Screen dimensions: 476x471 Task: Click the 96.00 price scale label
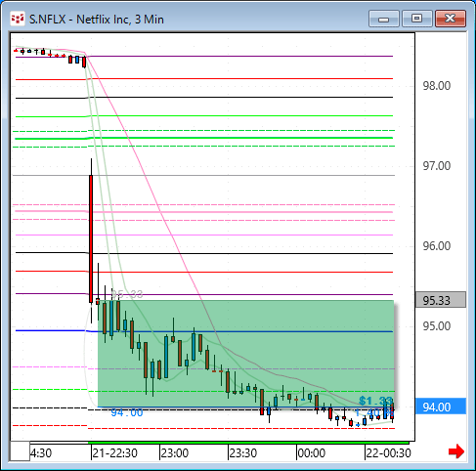pyautogui.click(x=437, y=246)
